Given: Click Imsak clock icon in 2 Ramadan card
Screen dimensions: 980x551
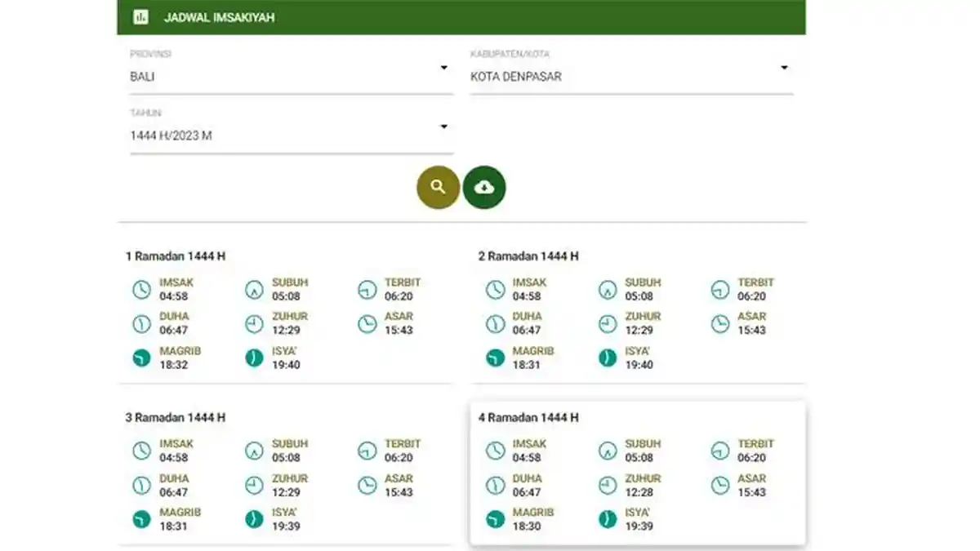Looking at the screenshot, I should 496,290.
